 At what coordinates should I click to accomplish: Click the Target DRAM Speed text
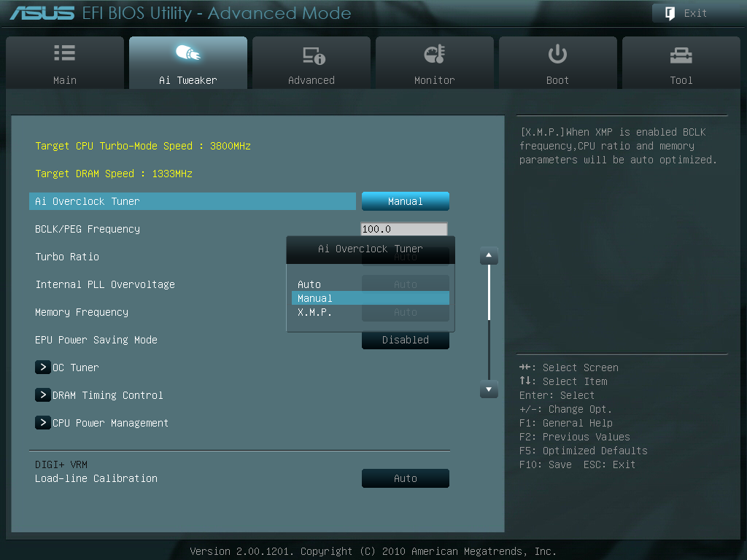[114, 174]
